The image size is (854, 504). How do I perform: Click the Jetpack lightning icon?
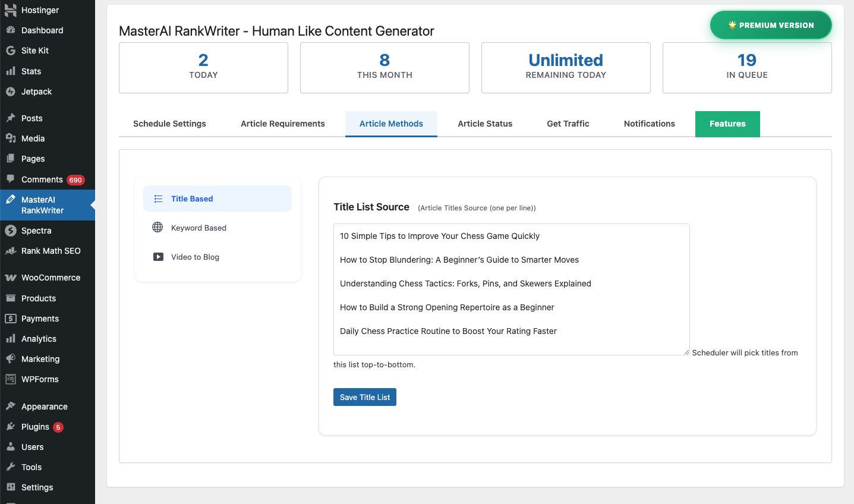tap(11, 92)
